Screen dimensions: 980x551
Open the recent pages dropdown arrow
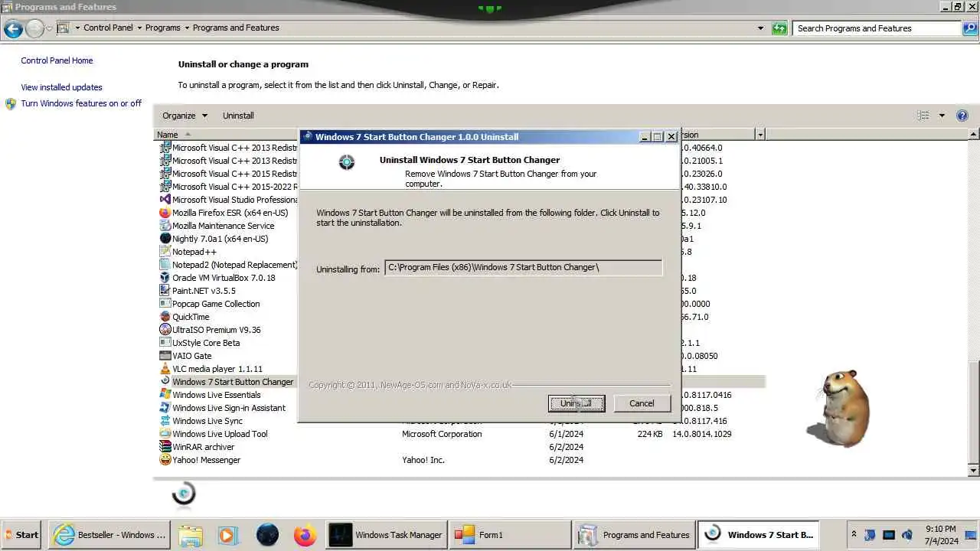click(x=50, y=28)
